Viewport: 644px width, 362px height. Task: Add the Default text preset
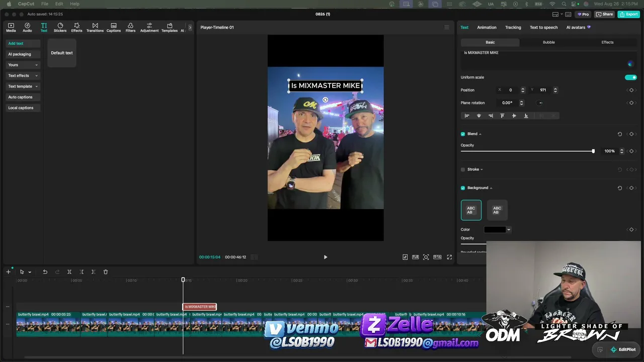62,53
